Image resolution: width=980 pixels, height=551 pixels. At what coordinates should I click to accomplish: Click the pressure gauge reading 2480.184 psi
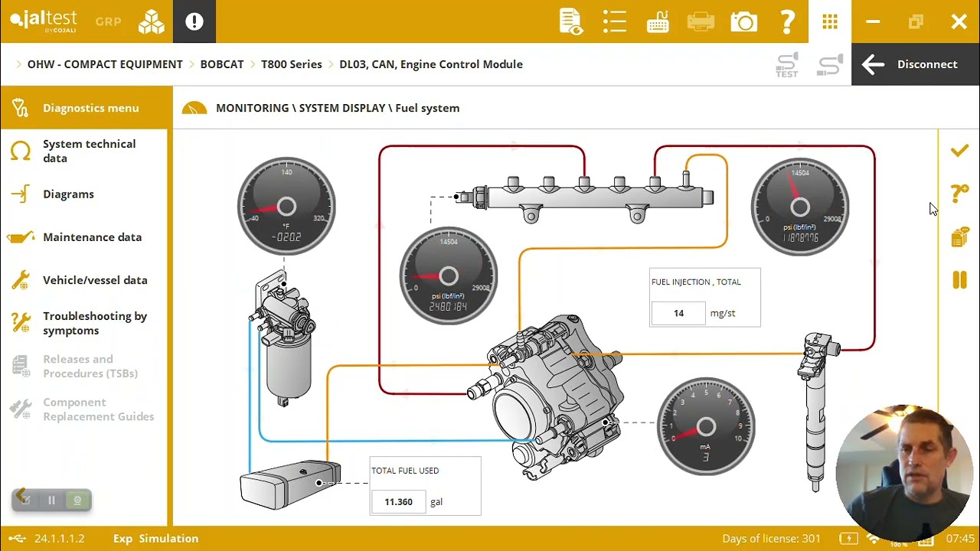449,275
